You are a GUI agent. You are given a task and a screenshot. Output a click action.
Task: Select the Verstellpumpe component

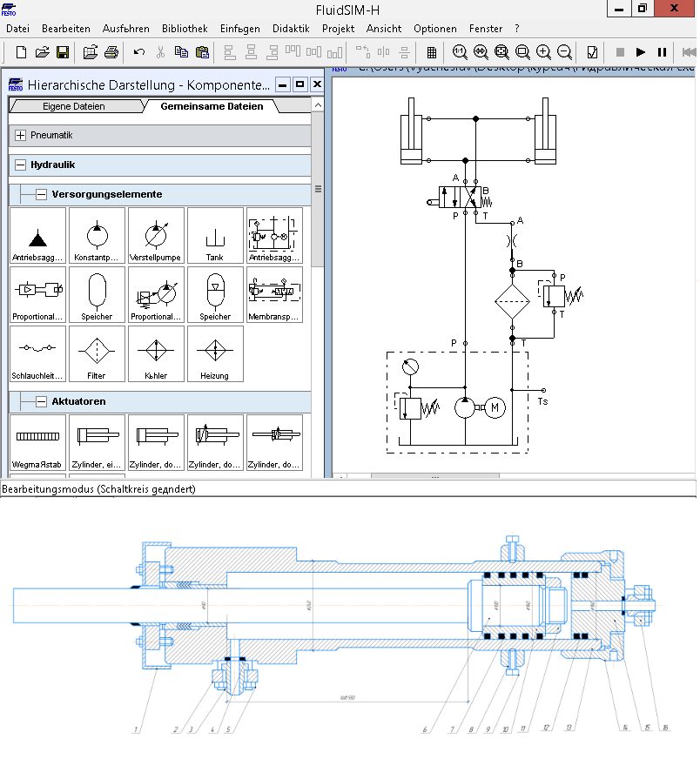156,236
